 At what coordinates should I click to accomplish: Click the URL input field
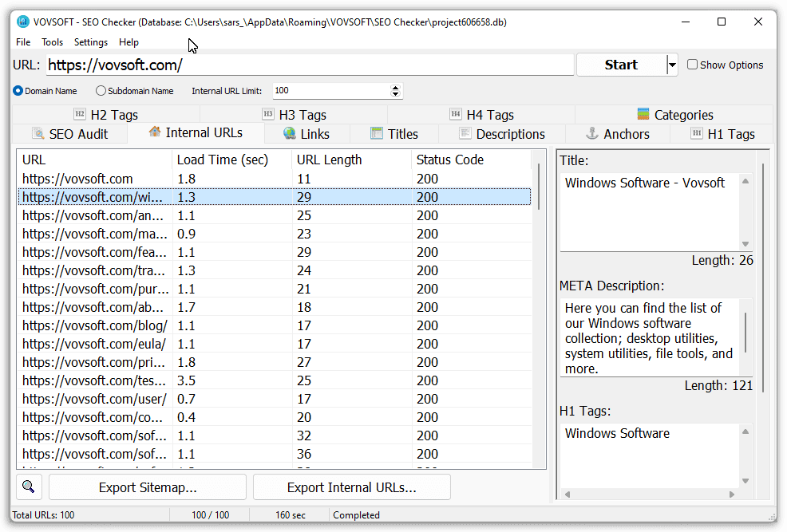click(x=310, y=65)
